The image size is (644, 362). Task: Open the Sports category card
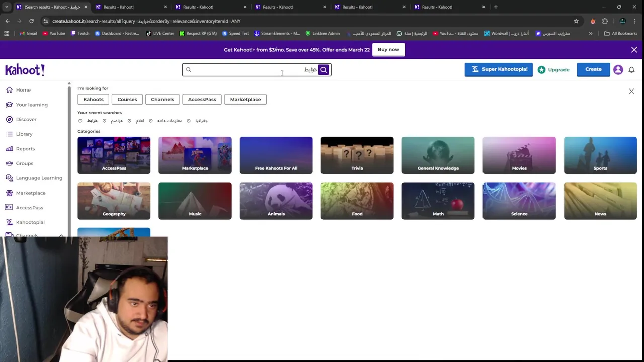coord(600,155)
